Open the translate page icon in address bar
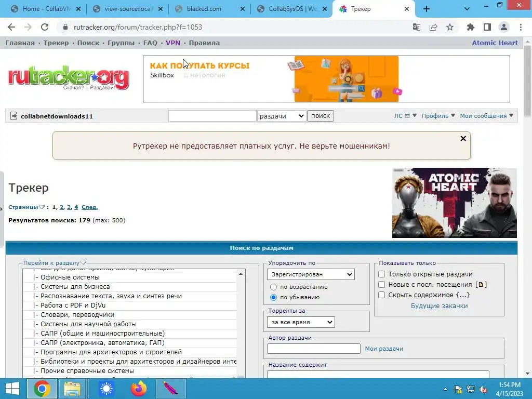 (416, 27)
